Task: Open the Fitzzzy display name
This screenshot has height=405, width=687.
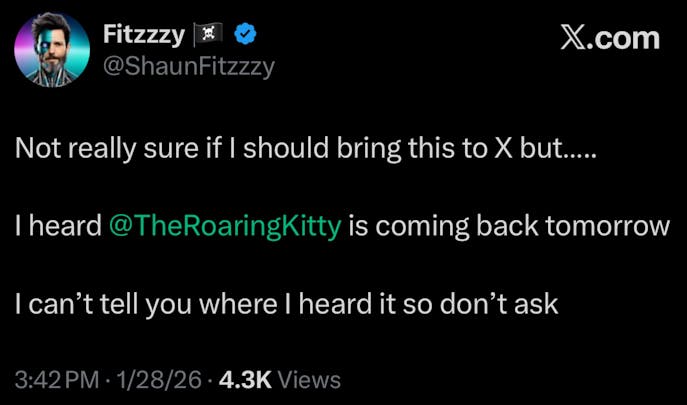Action: click(143, 35)
